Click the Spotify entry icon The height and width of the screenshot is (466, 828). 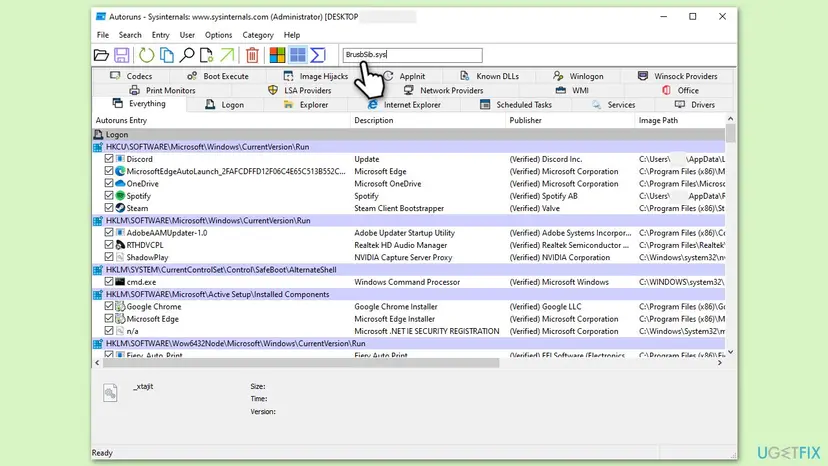pos(120,195)
